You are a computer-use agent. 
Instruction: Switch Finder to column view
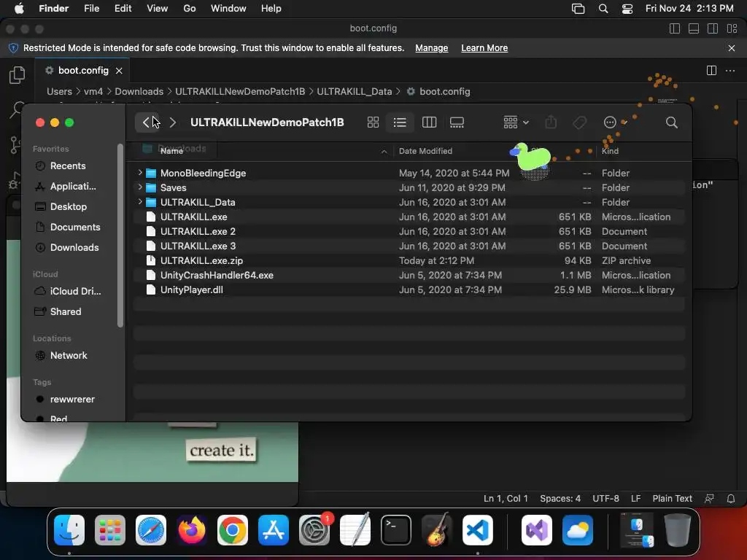click(429, 122)
